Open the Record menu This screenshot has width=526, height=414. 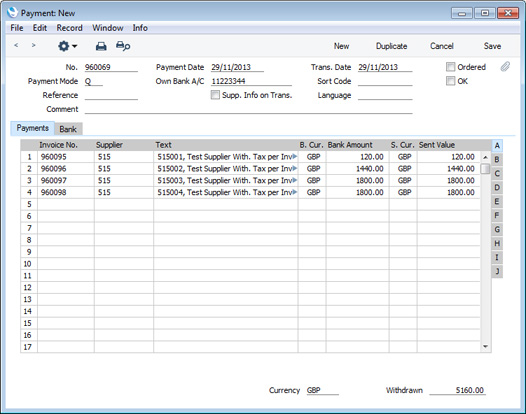(69, 28)
